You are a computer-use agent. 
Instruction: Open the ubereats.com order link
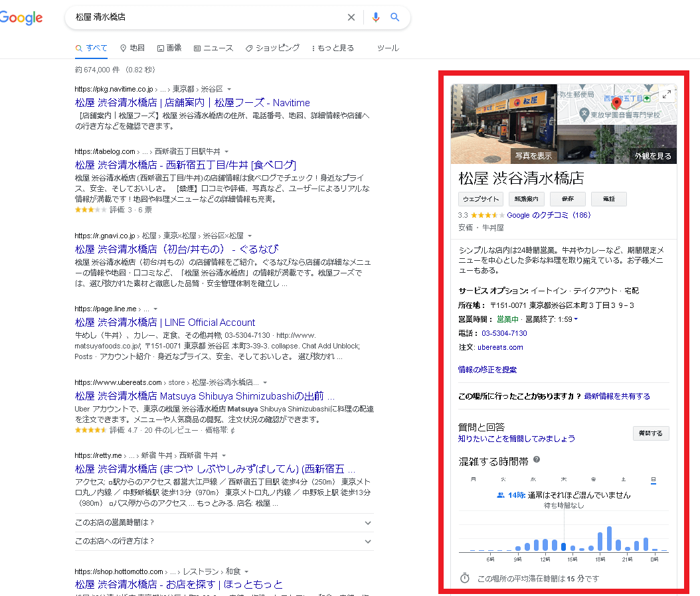[x=501, y=348]
